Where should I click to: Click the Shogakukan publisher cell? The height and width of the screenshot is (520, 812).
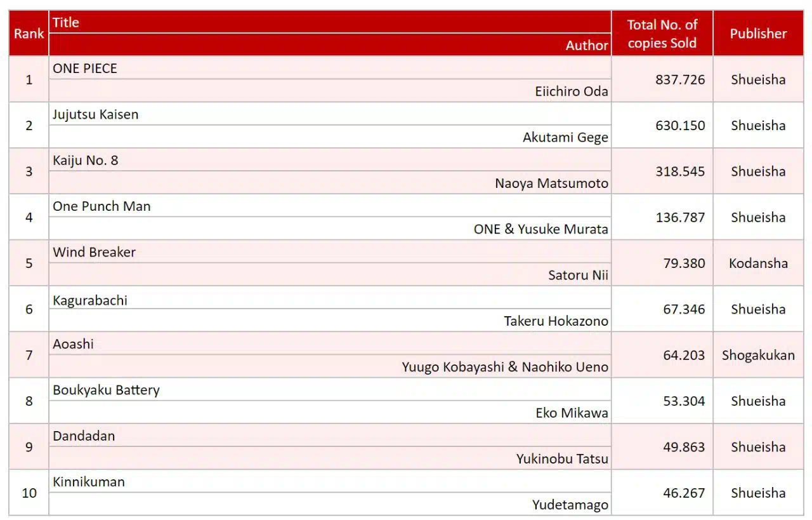(x=758, y=355)
